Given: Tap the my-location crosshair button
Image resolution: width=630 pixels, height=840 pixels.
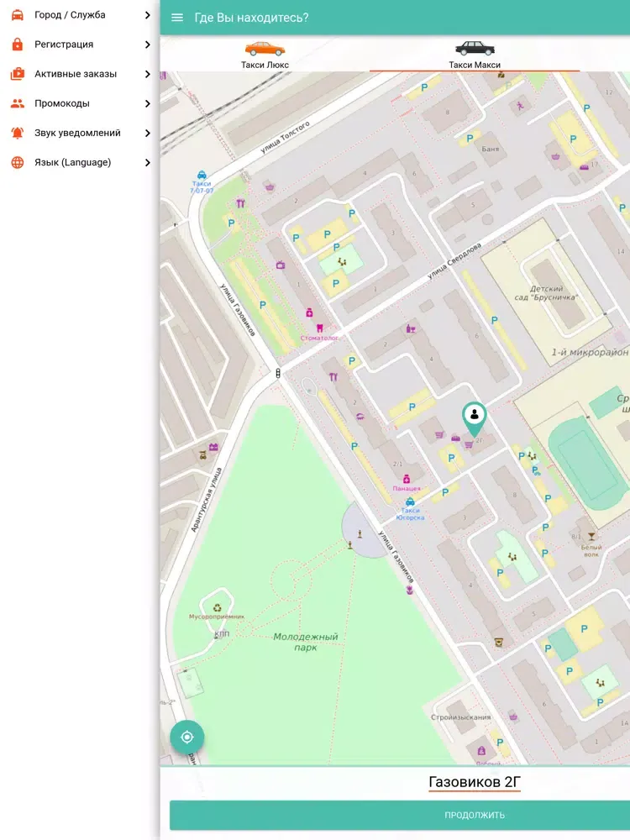Looking at the screenshot, I should [x=187, y=738].
